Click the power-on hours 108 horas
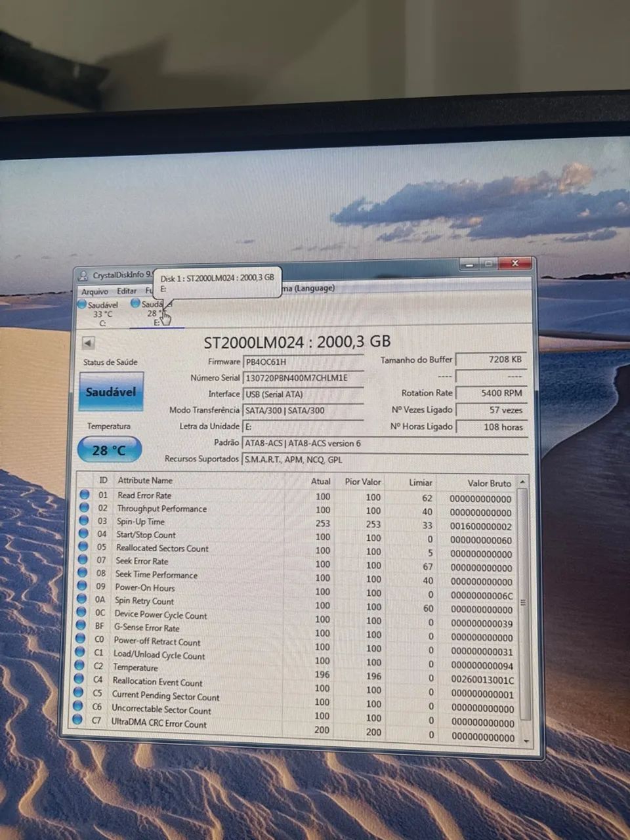Screen dimensions: 630x840 click(x=491, y=427)
